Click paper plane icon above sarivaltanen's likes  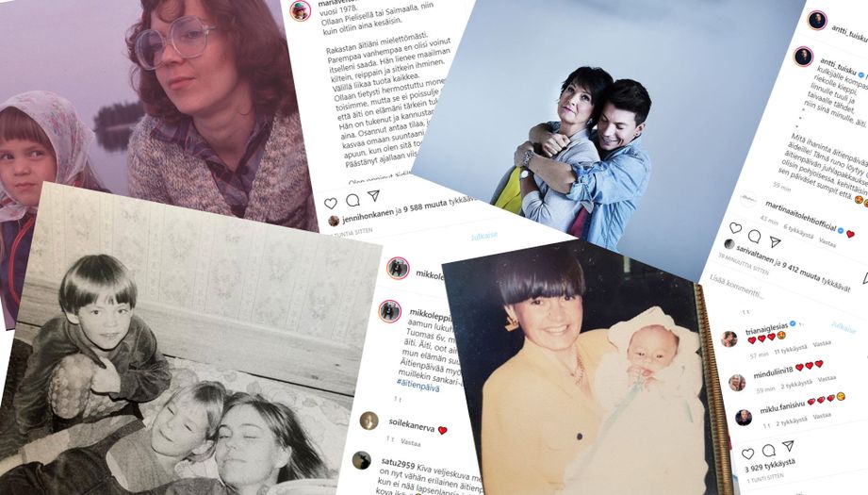coord(775,241)
